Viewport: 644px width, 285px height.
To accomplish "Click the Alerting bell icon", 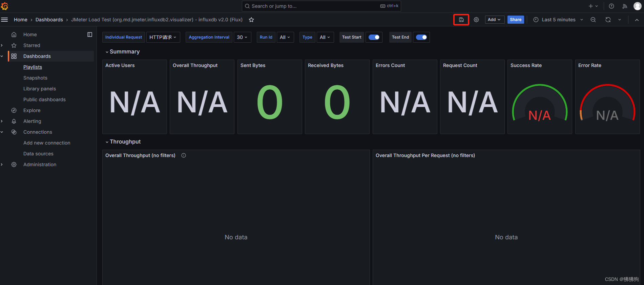I will tap(14, 121).
